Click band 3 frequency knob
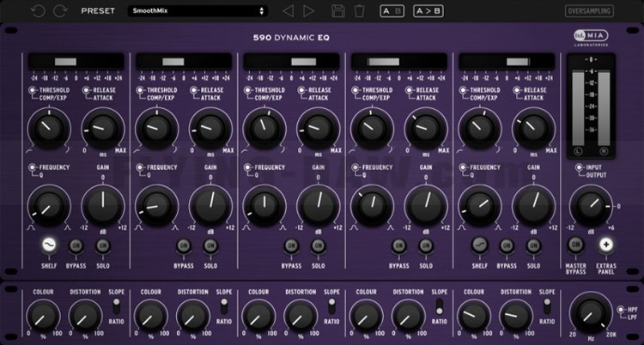This screenshot has width=644, height=345. 264,205
